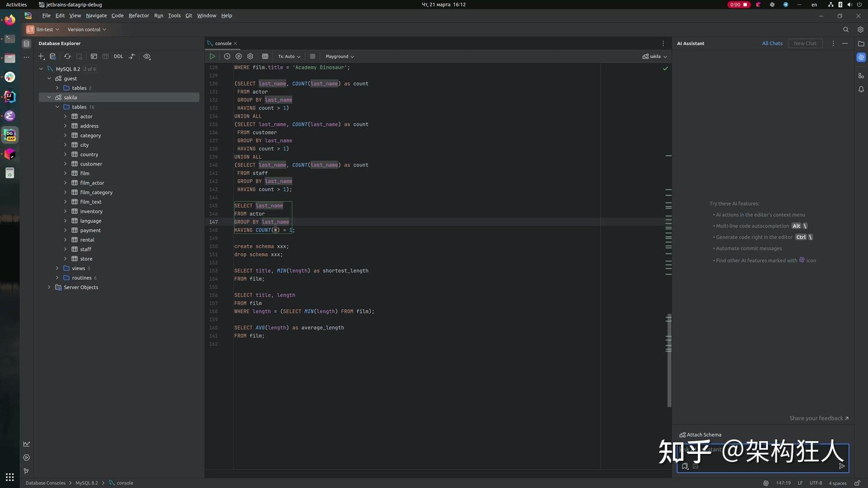Screen dimensions: 868x488
Task: Click the DDL button in explorer toolbar
Action: point(119,56)
